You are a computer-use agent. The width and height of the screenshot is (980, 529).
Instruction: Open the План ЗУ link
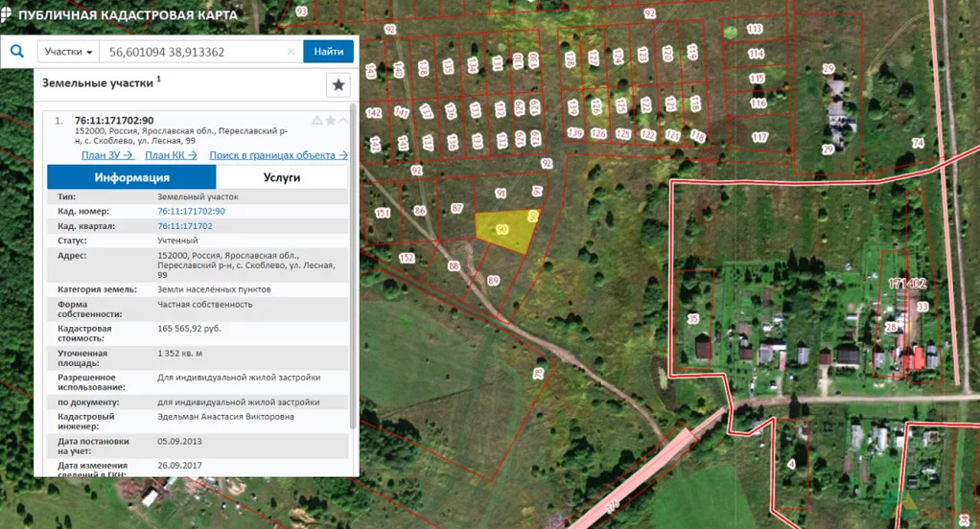coord(106,155)
